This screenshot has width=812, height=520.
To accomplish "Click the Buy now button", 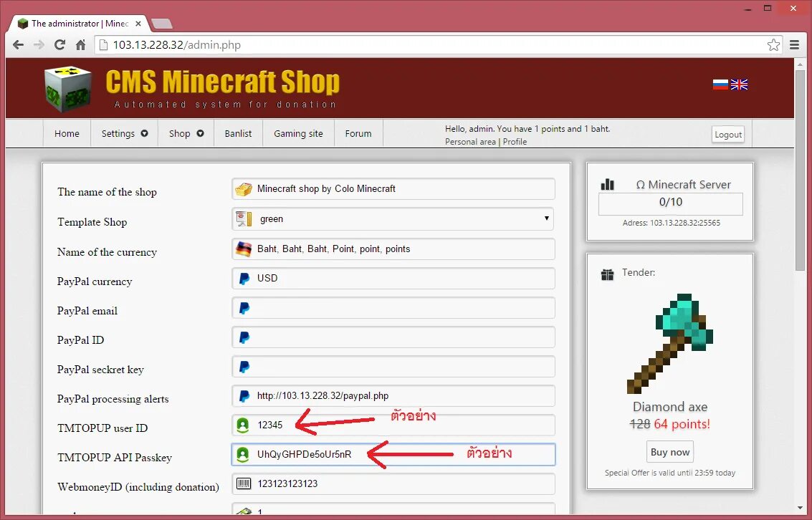I will [x=669, y=452].
